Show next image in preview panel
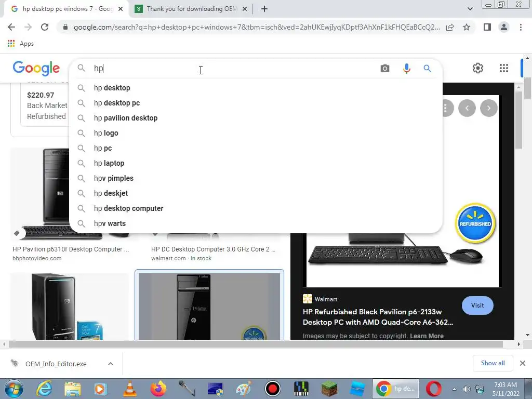The image size is (532, 399). click(x=488, y=108)
